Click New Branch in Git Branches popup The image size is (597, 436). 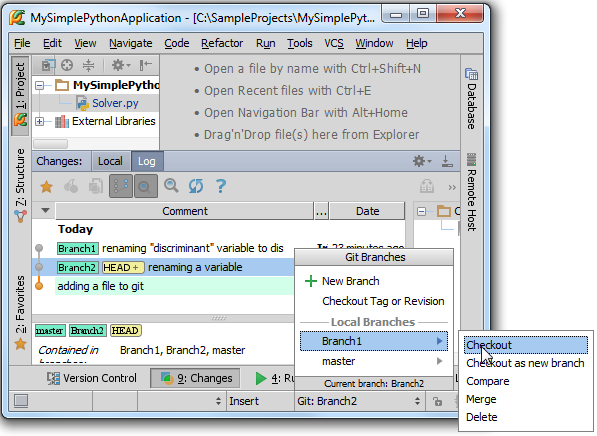pos(351,281)
